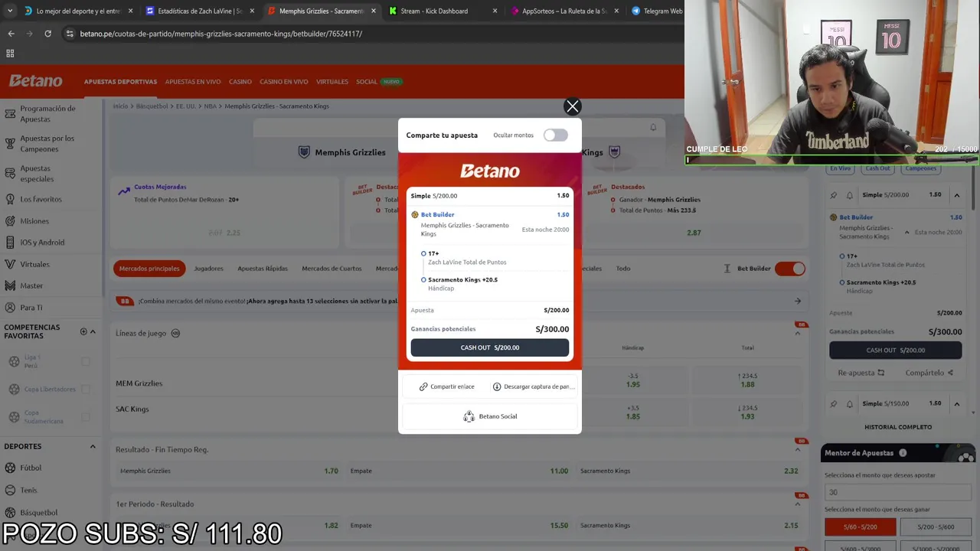
Task: Check the Liga 1 Perú checkbox
Action: (x=85, y=361)
